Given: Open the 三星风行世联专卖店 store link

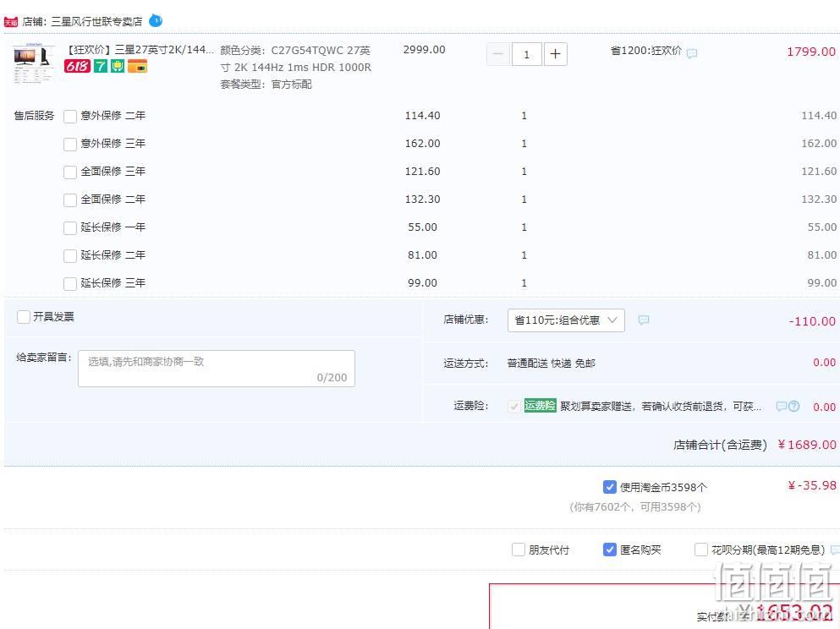Looking at the screenshot, I should [97, 21].
